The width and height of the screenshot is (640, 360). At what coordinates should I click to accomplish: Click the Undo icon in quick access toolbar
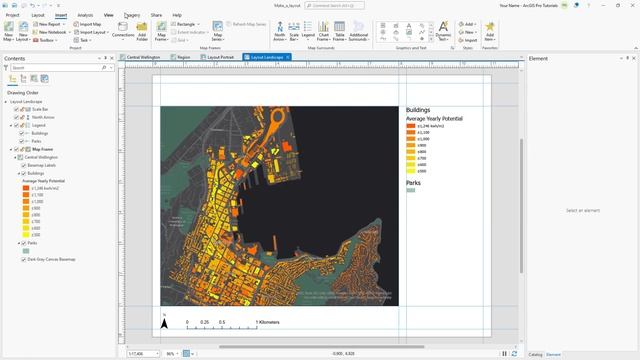point(32,5)
